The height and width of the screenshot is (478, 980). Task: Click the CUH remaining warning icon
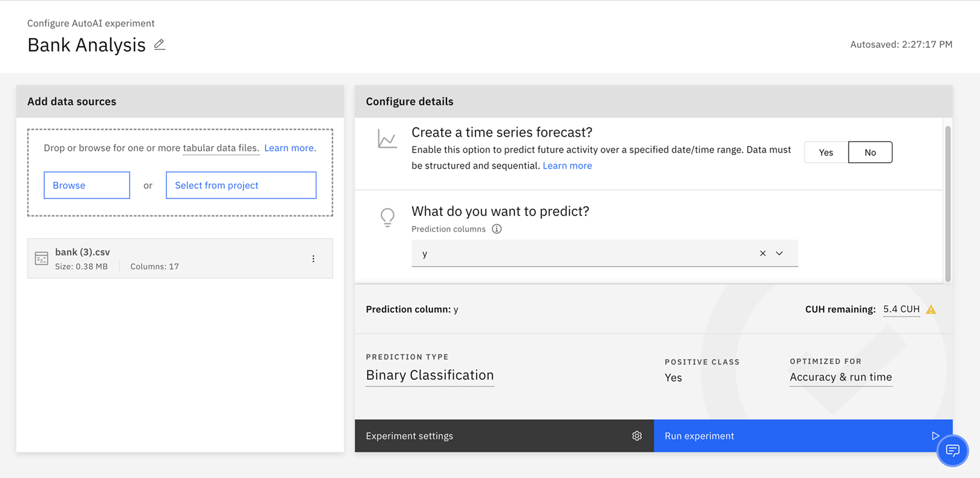pyautogui.click(x=931, y=309)
